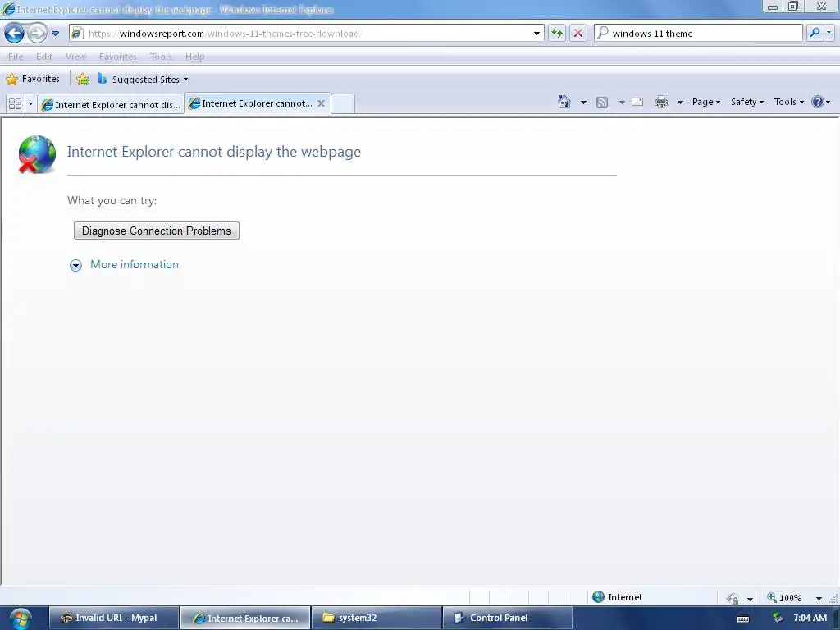Switch to Control Panel taskbar window
Image resolution: width=840 pixels, height=630 pixels.
507,619
